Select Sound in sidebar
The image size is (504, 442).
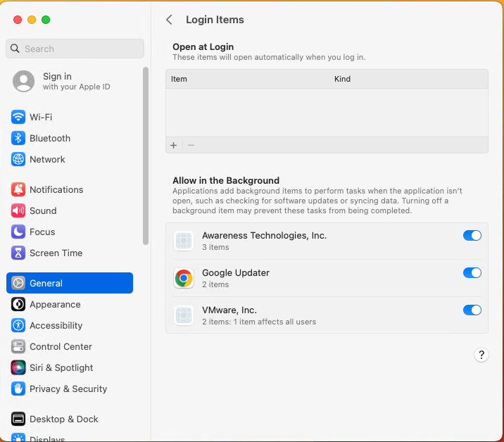(x=70, y=211)
